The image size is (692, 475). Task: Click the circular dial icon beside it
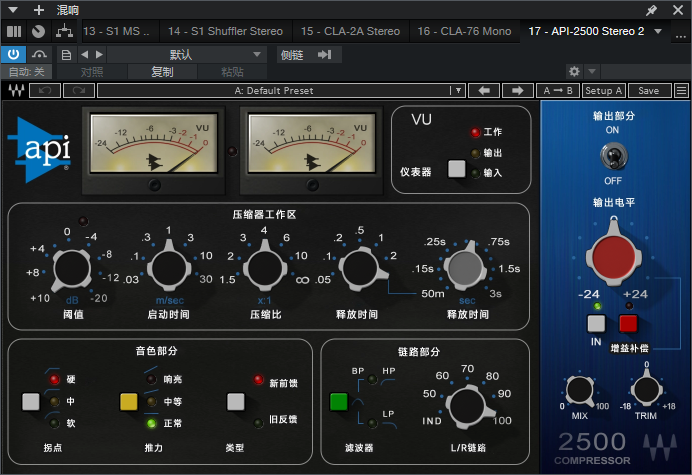tap(38, 31)
